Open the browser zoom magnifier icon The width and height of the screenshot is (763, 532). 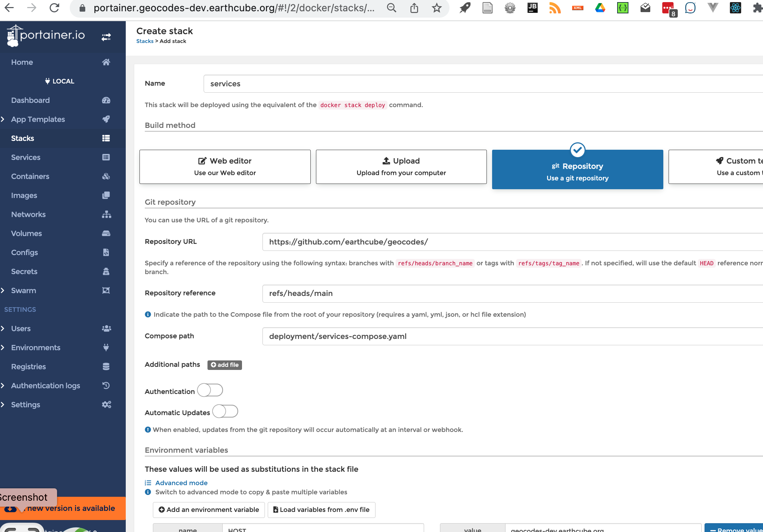tap(392, 8)
